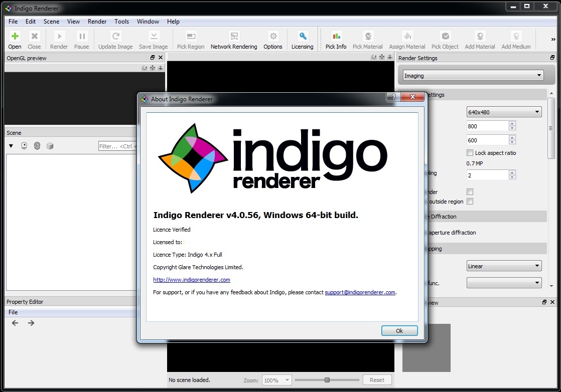Image resolution: width=561 pixels, height=392 pixels.
Task: Click the Close scene toolbar icon
Action: click(34, 40)
